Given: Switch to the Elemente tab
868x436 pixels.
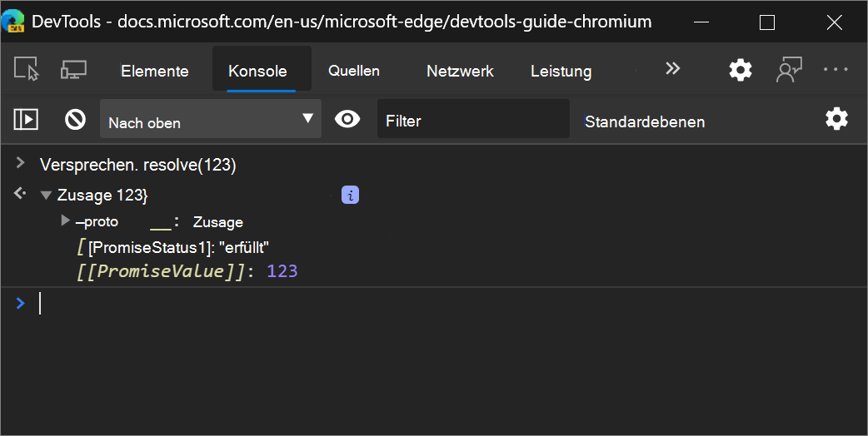Looking at the screenshot, I should 155,72.
